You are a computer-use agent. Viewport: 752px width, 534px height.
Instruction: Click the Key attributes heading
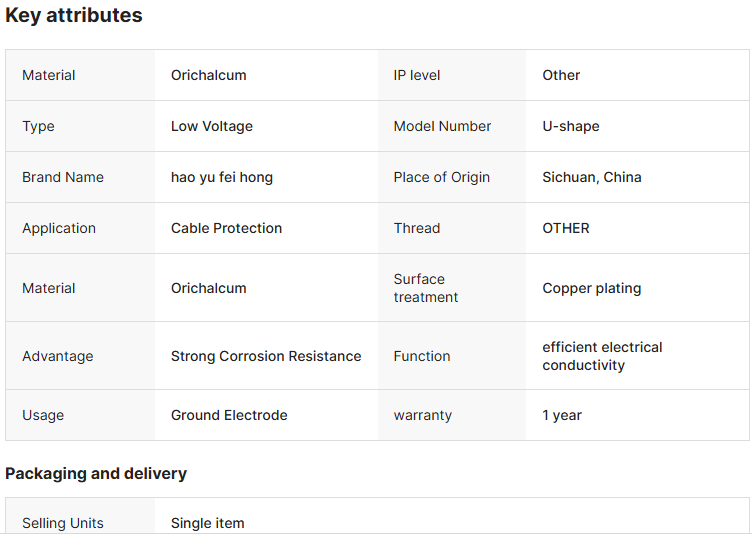click(x=74, y=16)
